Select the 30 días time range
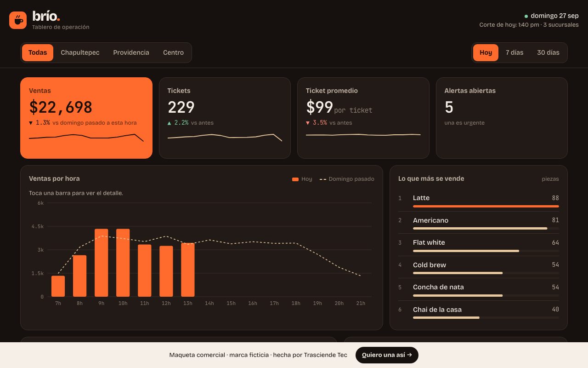This screenshot has width=588, height=368. (x=548, y=52)
